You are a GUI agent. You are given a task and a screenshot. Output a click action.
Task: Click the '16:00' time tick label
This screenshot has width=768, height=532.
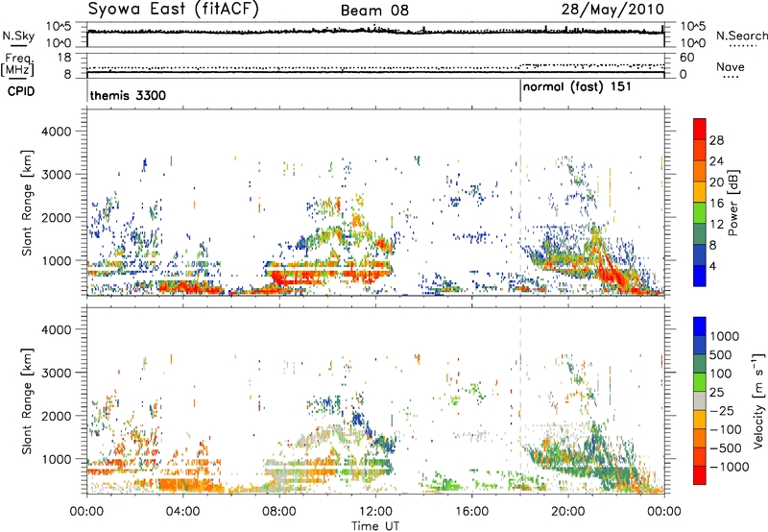coord(471,512)
